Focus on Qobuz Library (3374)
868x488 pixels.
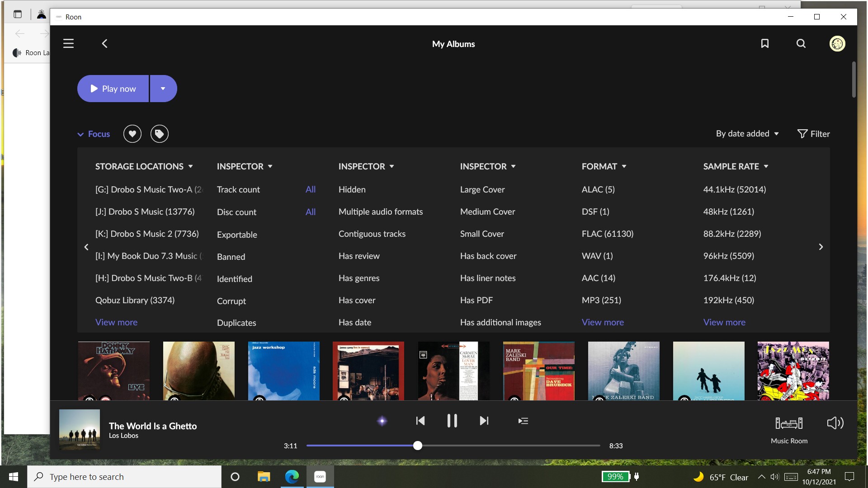click(135, 300)
